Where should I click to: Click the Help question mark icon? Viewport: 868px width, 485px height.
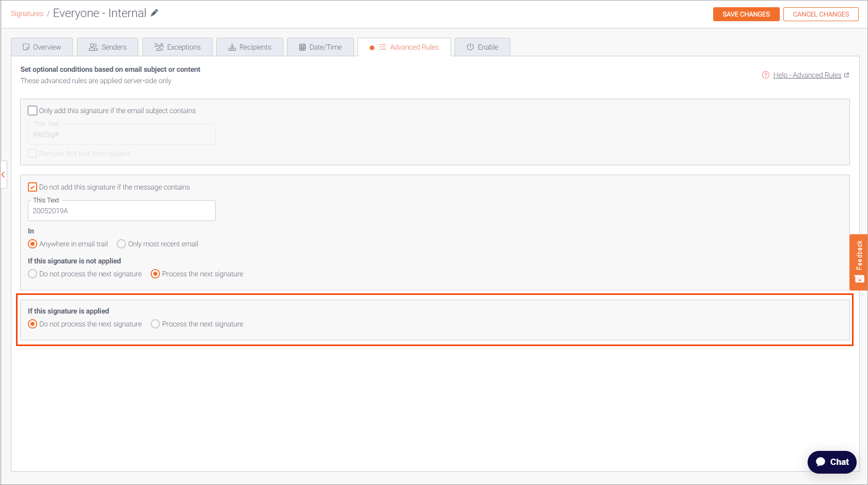click(x=765, y=75)
